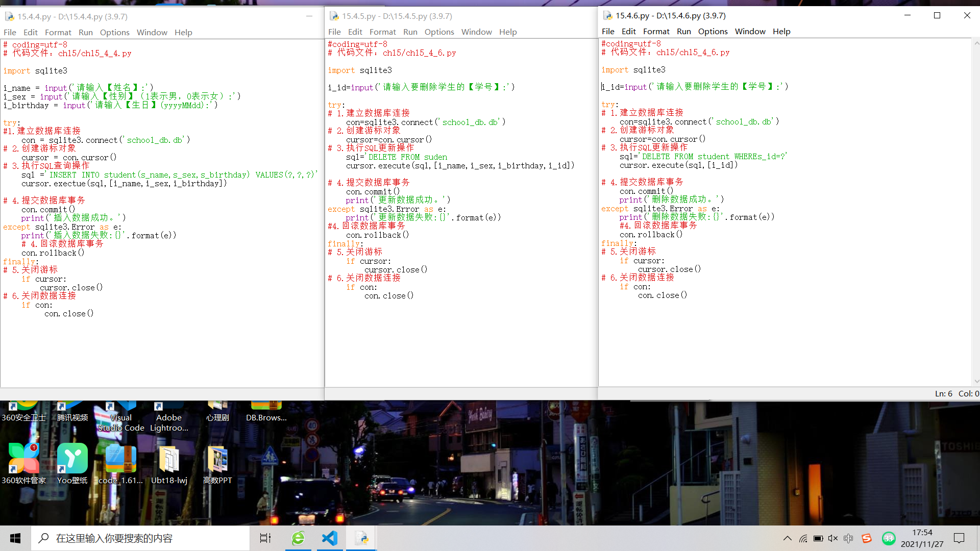Open the notification center button

[959, 538]
